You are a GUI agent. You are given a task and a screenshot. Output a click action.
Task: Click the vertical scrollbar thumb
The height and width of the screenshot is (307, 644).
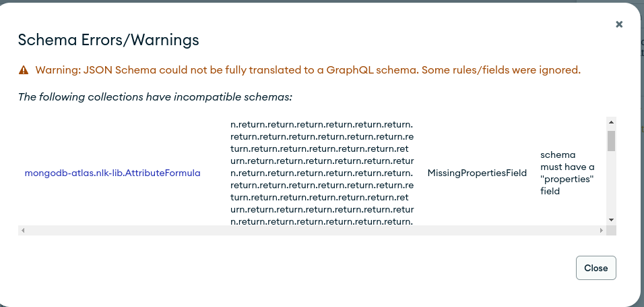pos(612,140)
